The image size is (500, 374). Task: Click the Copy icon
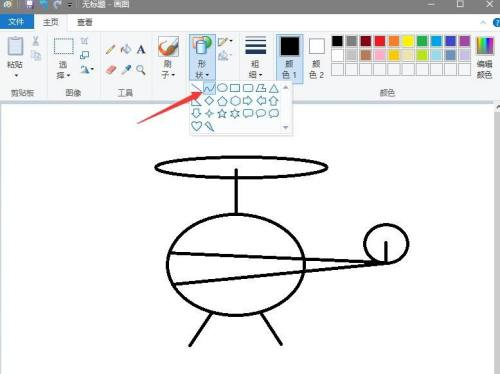pyautogui.click(x=36, y=55)
